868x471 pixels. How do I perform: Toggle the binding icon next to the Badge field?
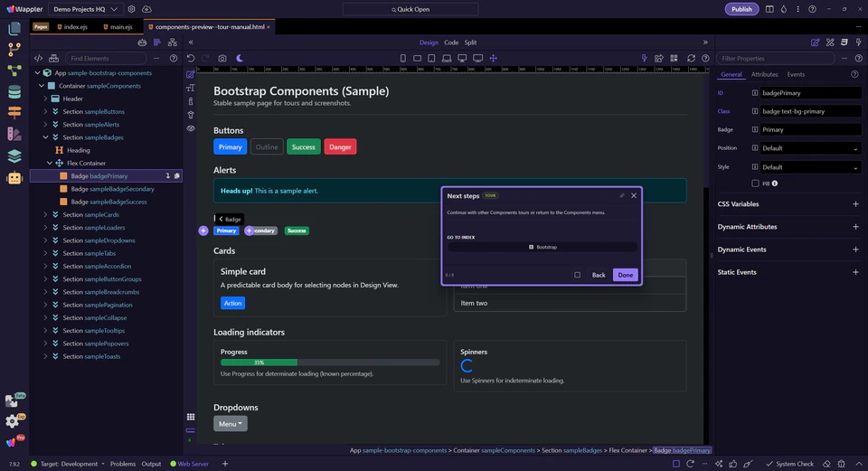coord(754,129)
